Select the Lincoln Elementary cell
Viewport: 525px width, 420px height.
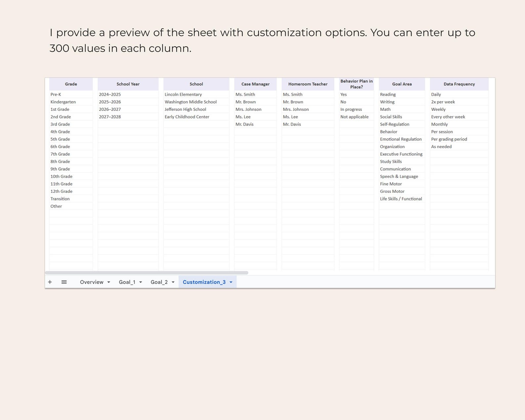pyautogui.click(x=196, y=94)
